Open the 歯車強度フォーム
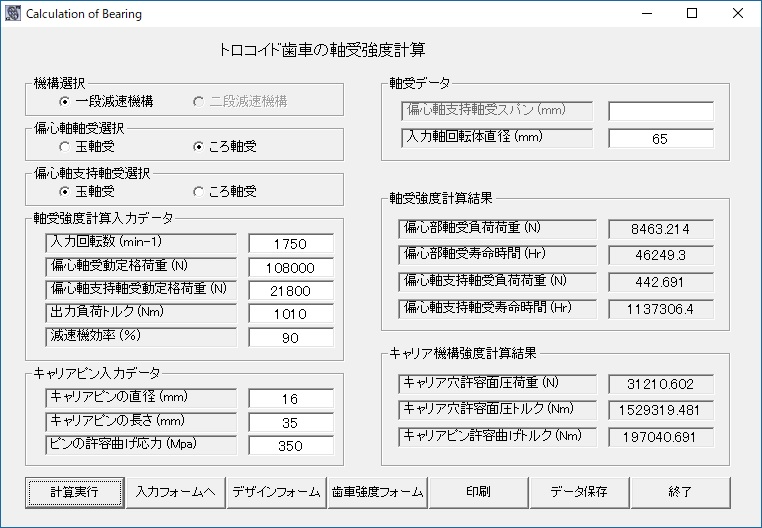The width and height of the screenshot is (762, 528). click(x=378, y=492)
